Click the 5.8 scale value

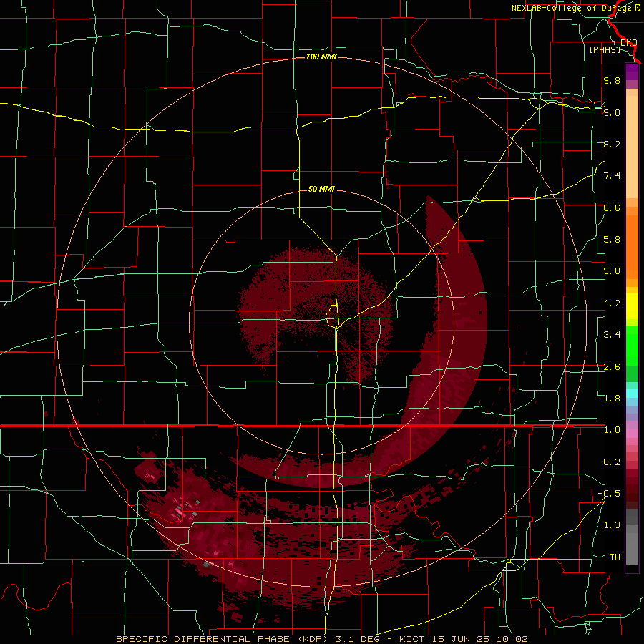(x=612, y=240)
